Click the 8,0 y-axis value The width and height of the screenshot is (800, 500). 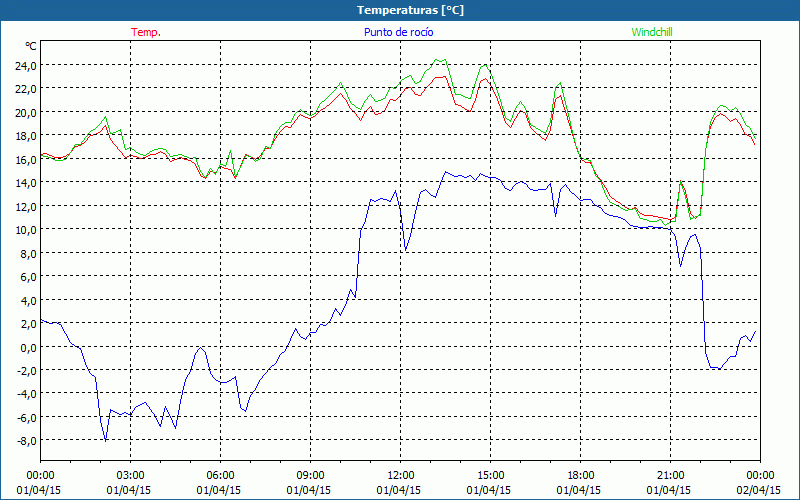pos(29,253)
